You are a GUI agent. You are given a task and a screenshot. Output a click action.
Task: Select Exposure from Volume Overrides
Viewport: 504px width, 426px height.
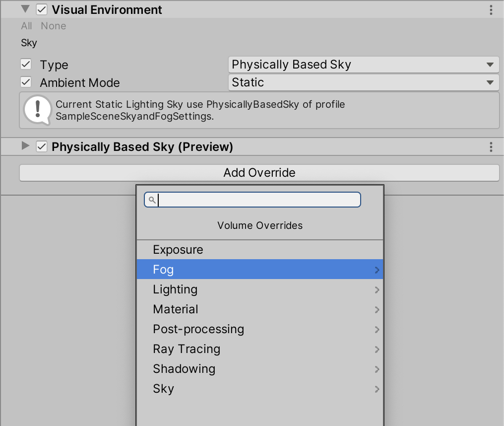point(178,250)
